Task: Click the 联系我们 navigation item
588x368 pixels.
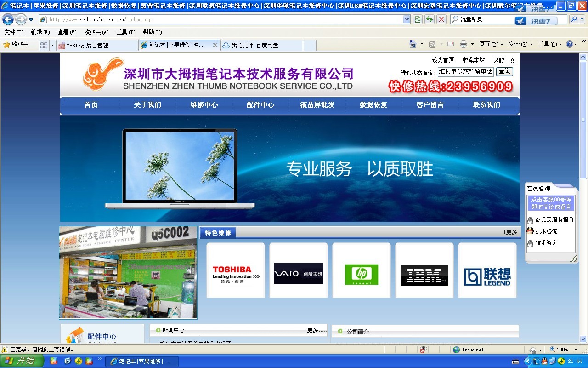Action: pos(486,105)
